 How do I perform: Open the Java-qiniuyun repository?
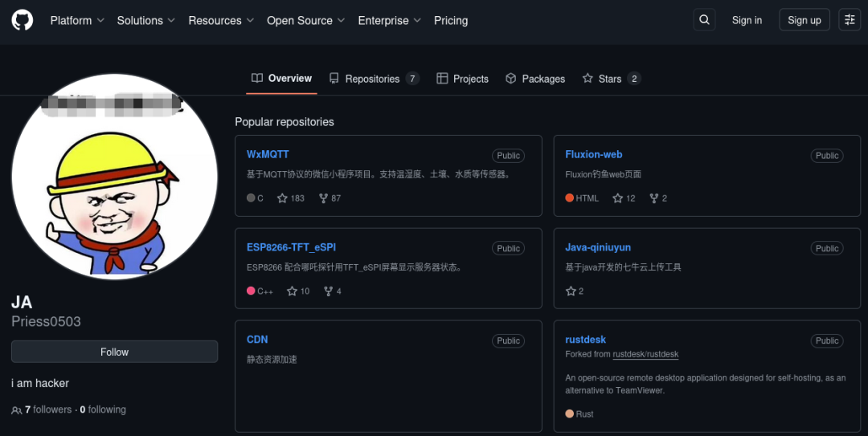pos(598,247)
